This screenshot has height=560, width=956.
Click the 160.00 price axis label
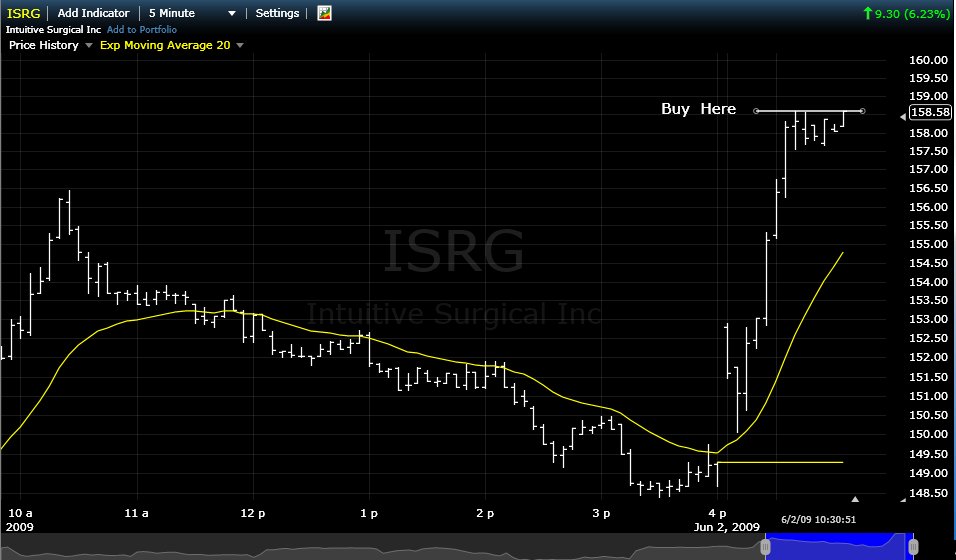pos(928,60)
